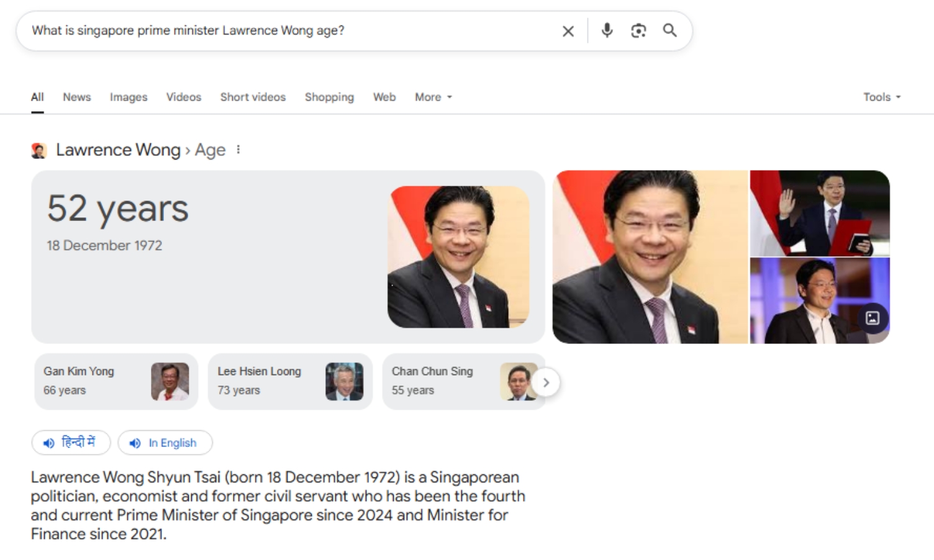
Task: Open Chan Chun Sing 55 years card
Action: tap(463, 381)
